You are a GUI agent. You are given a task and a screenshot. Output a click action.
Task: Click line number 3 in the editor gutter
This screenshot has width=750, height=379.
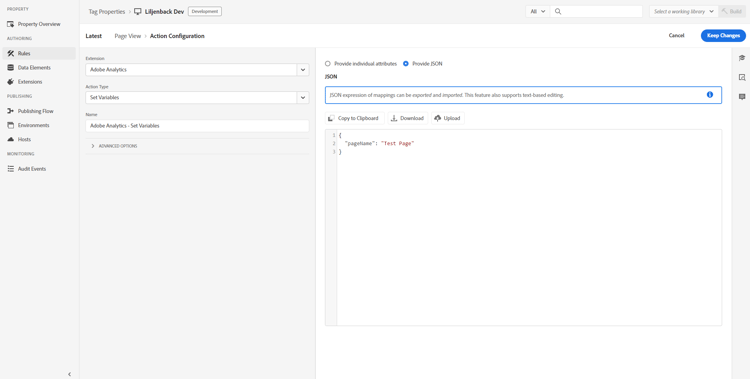333,152
